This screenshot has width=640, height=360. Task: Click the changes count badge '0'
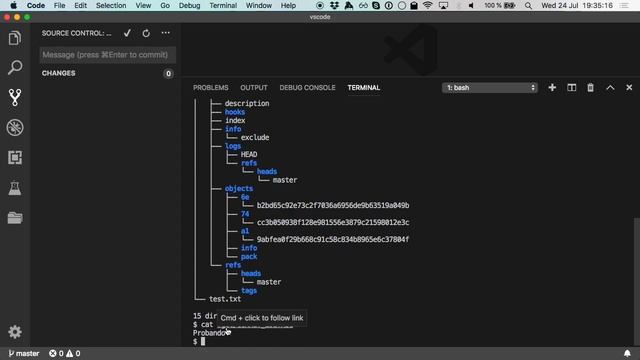coord(168,73)
